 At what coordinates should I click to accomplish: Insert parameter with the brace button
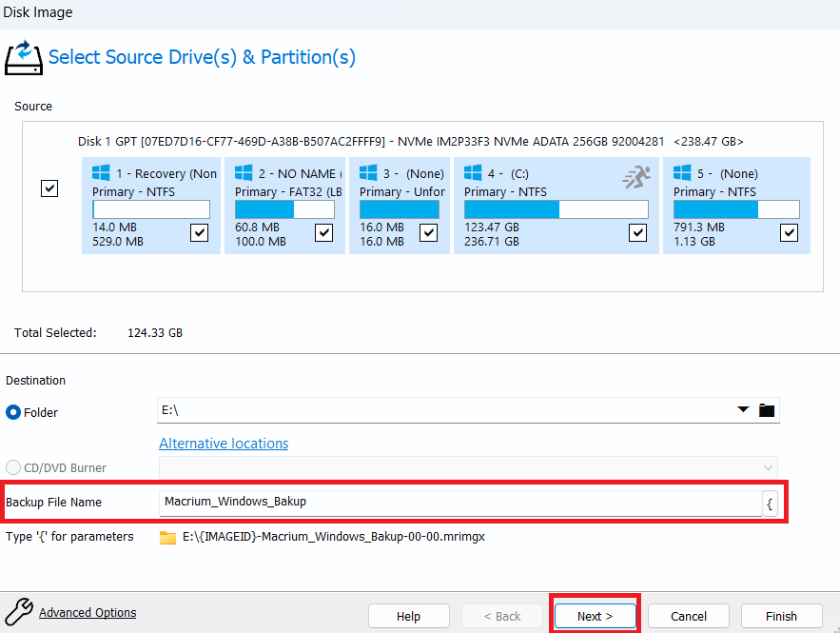coord(770,504)
